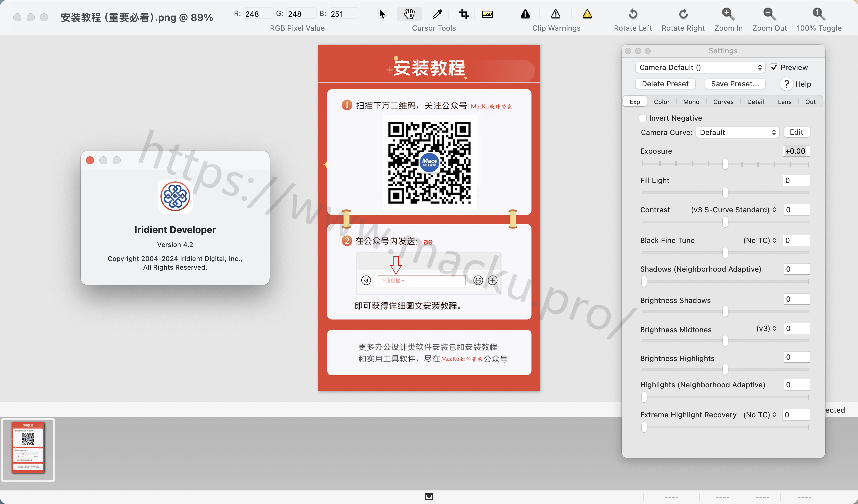Viewport: 858px width, 504px height.
Task: Click the Black Fine Tune slider handle
Action: click(725, 253)
